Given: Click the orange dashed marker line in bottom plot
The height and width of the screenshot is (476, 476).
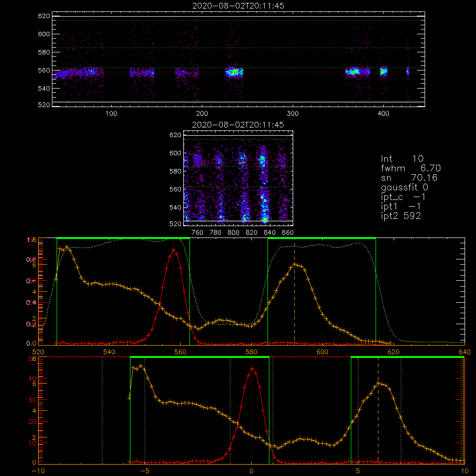Looking at the screenshot, I should point(378,410).
